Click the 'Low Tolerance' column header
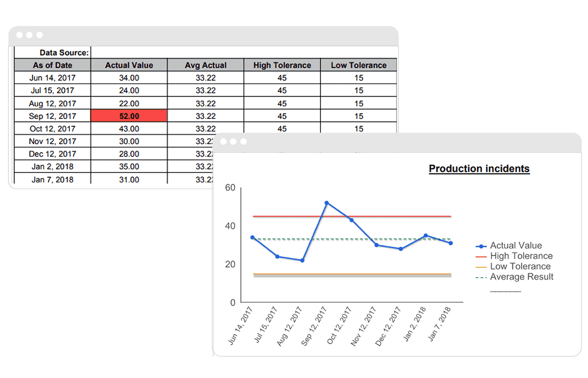588x378 pixels. (359, 65)
